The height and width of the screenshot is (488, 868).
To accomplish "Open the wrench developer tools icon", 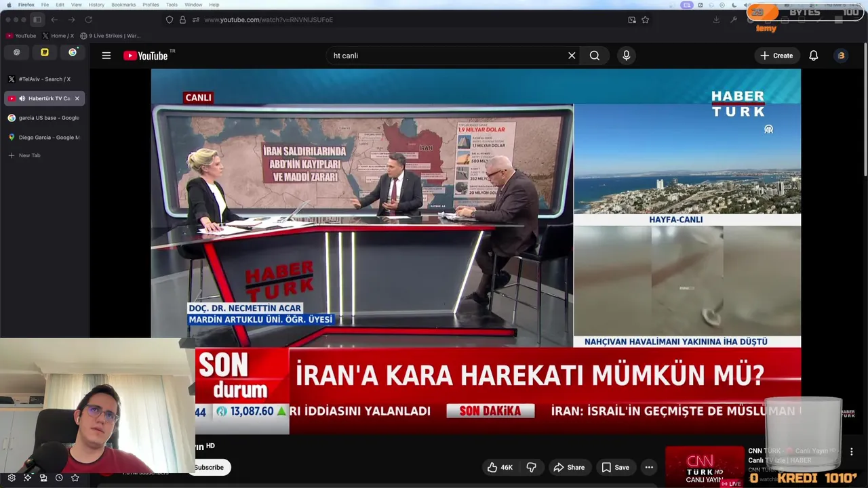I will pyautogui.click(x=734, y=20).
